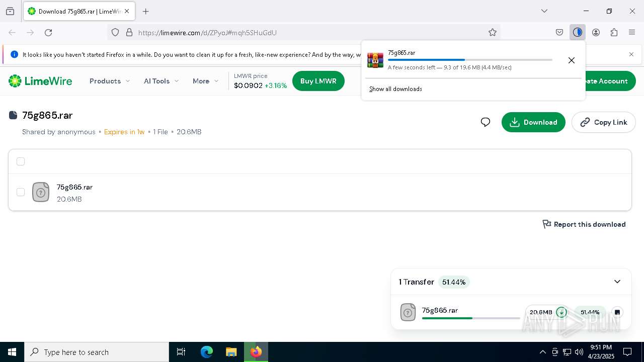644x362 pixels.
Task: View site information padlock icon
Action: tap(129, 32)
